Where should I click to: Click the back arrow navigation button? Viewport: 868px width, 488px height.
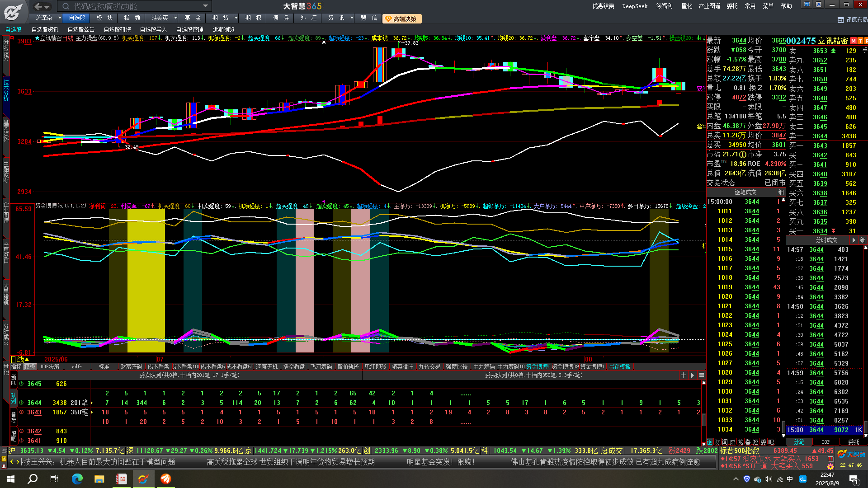38,6
